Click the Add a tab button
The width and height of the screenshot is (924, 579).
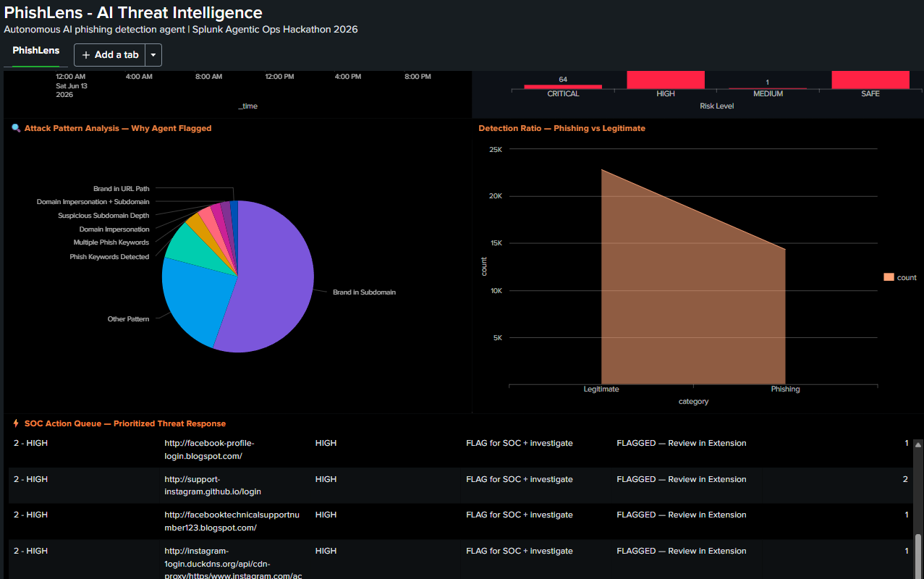pyautogui.click(x=110, y=55)
